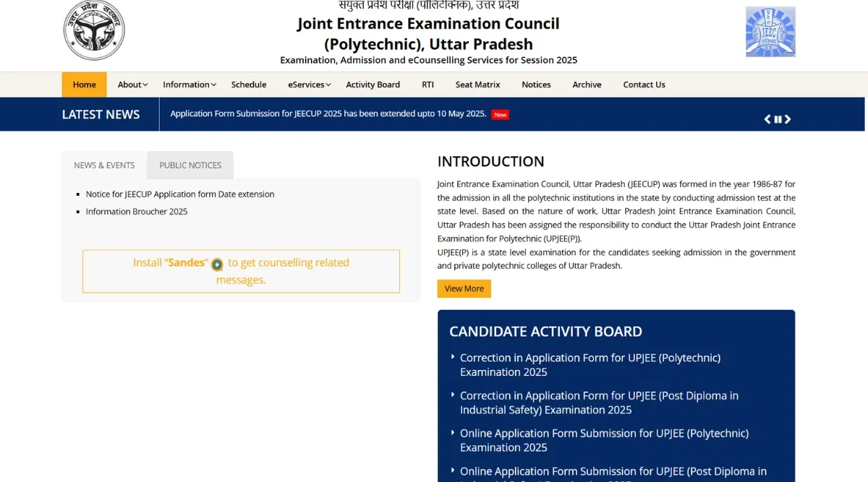Open Online Application Form Submission Polytechnic link
The width and height of the screenshot is (868, 482).
tap(604, 440)
